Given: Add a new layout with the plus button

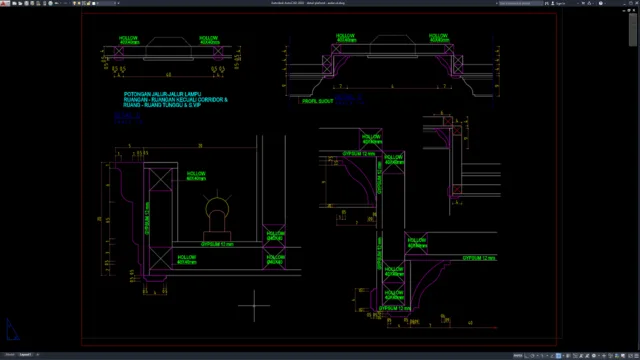Looking at the screenshot, I should (38, 355).
